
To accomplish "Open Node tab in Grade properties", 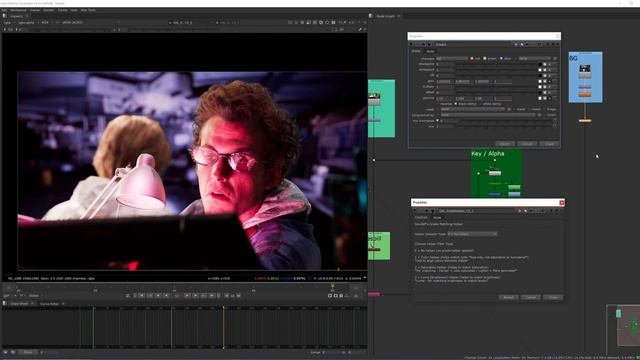I will (430, 51).
